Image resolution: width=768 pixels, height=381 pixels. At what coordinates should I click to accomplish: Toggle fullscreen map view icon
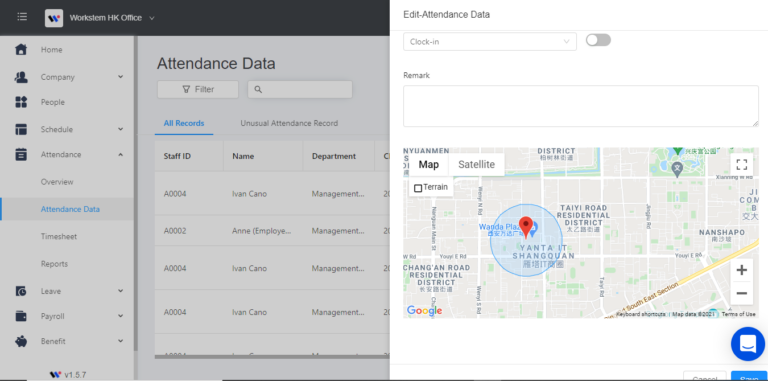point(742,165)
